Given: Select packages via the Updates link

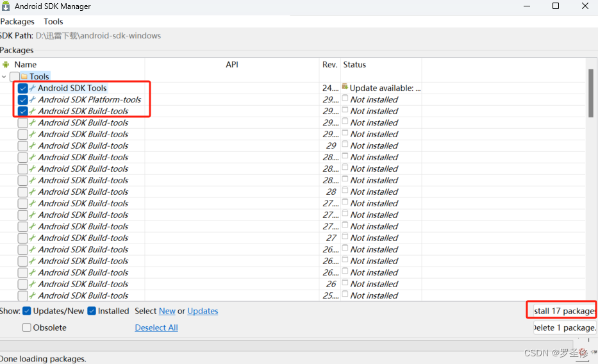Looking at the screenshot, I should click(203, 311).
